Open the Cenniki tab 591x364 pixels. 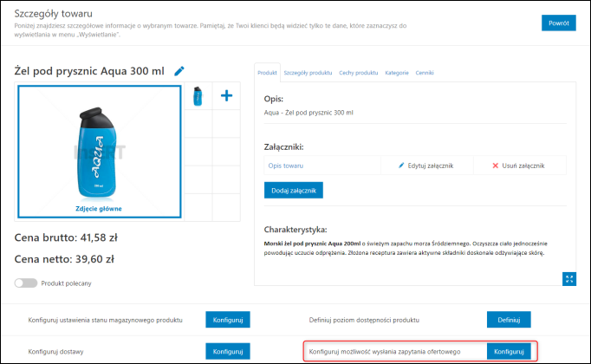[x=425, y=73]
